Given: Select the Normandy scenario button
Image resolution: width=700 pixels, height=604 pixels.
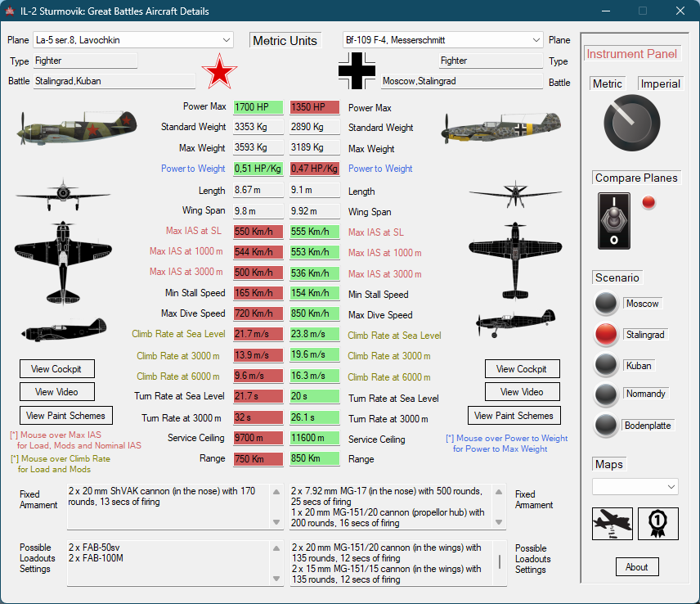Looking at the screenshot, I should 606,394.
